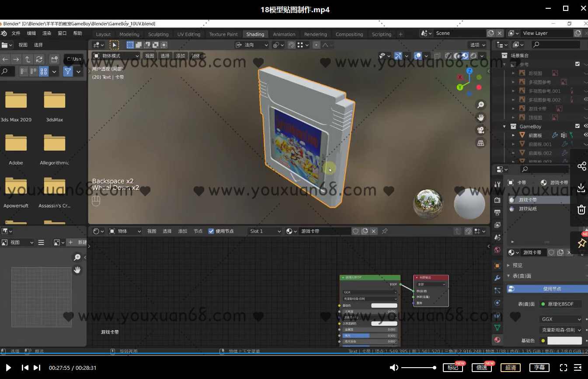Enable the X-ray toggle in viewport header
This screenshot has width=588, height=379.
coord(438,55)
